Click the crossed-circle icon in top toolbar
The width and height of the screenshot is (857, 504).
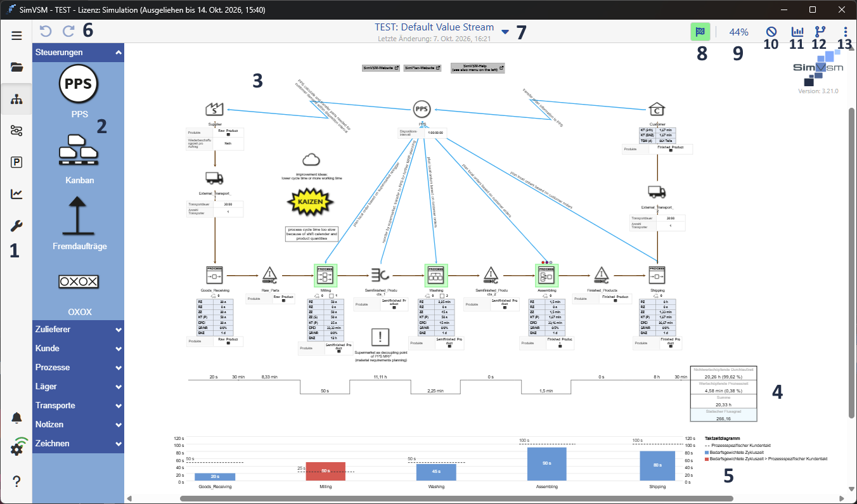pos(771,32)
